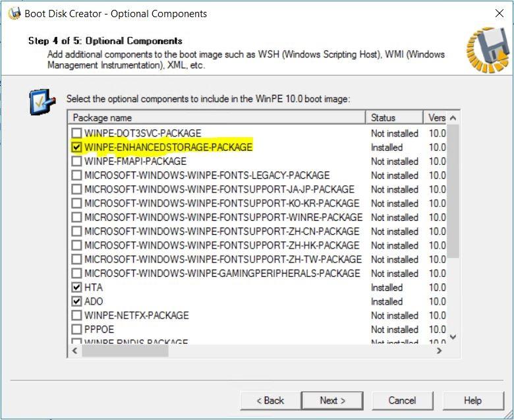Viewport: 514px width, 420px height.
Task: Sort by Package name column header
Action: 216,118
